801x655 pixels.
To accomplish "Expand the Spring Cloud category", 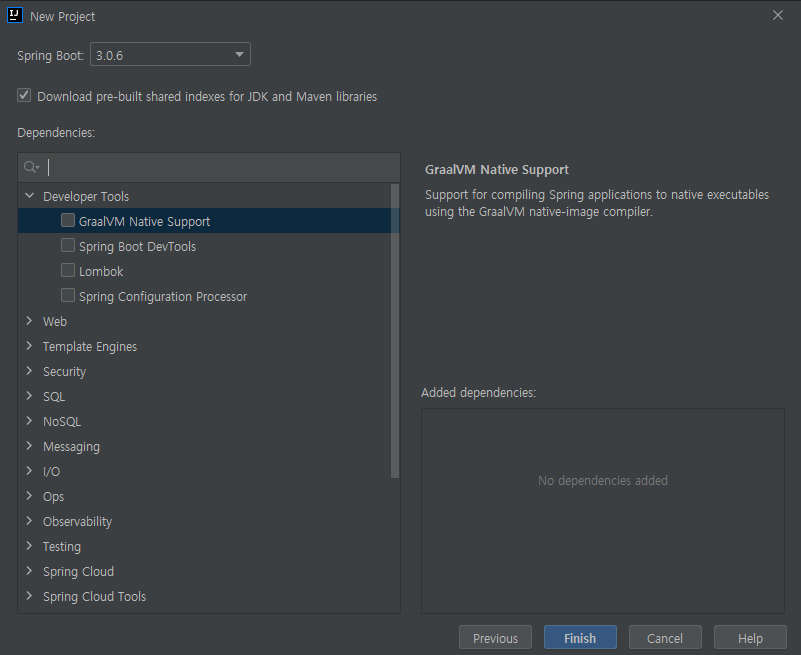I will click(x=30, y=571).
